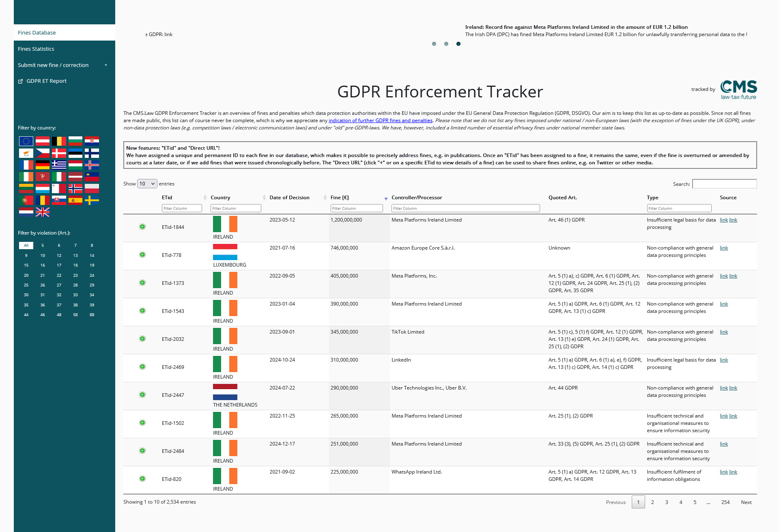The height and width of the screenshot is (532, 779).
Task: Open the GDPR ET Report external link
Action: point(46,81)
